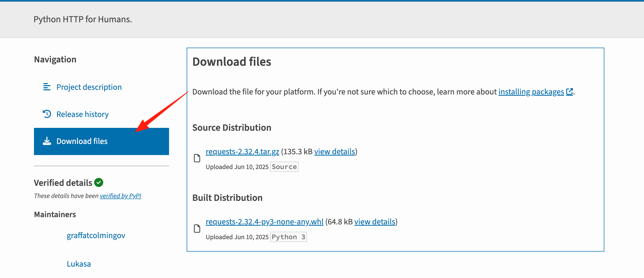The image size is (644, 278).
Task: Click the Source tag label
Action: (284, 167)
